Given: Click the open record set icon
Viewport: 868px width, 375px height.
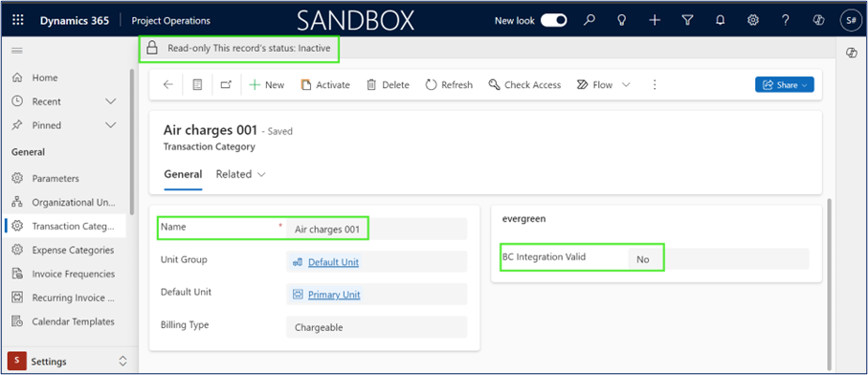Looking at the screenshot, I should 197,84.
